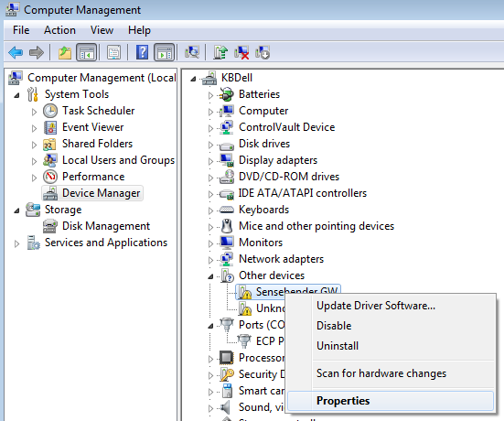This screenshot has height=421, width=504.
Task: Select Shared Folders text label
Action: [x=97, y=144]
